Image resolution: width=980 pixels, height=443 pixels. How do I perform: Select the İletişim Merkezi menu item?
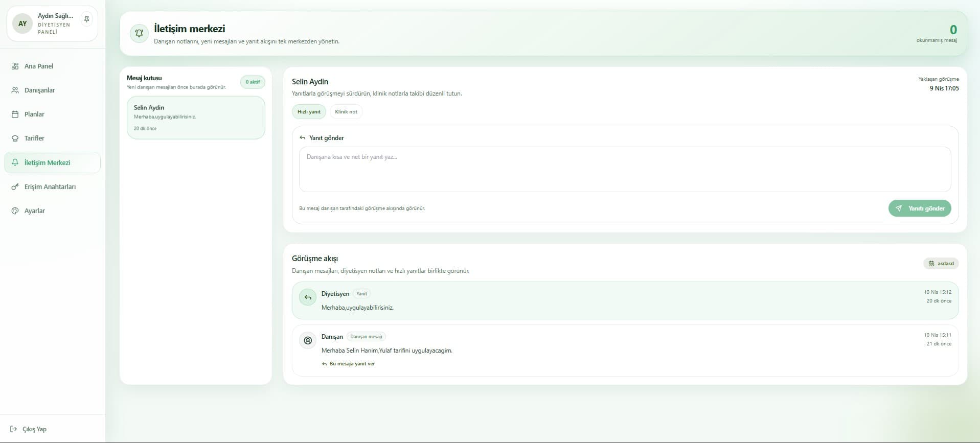point(47,163)
